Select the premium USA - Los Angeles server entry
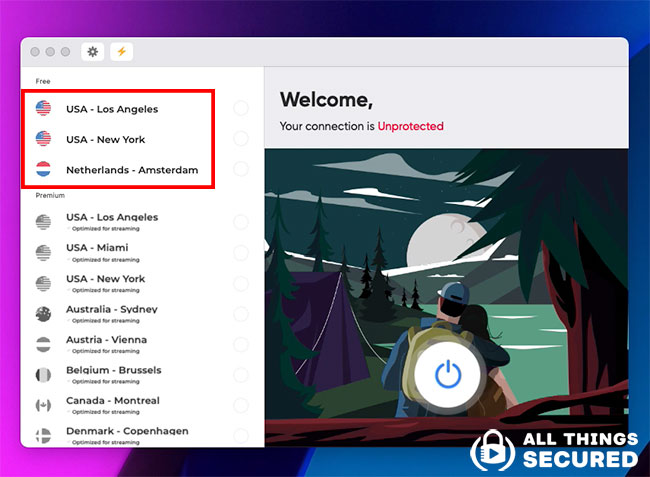Viewport: 650px width, 477px height. (x=112, y=217)
